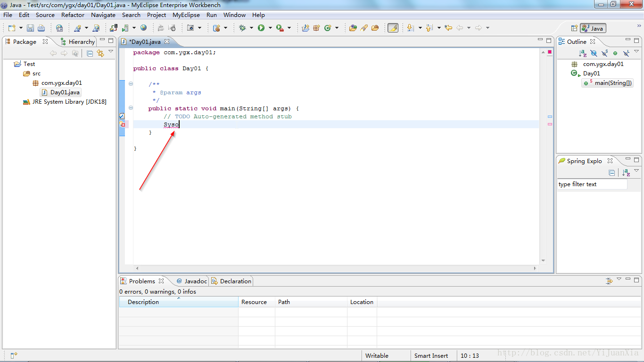The height and width of the screenshot is (362, 644).
Task: Select the Java perspective button
Action: pyautogui.click(x=593, y=28)
